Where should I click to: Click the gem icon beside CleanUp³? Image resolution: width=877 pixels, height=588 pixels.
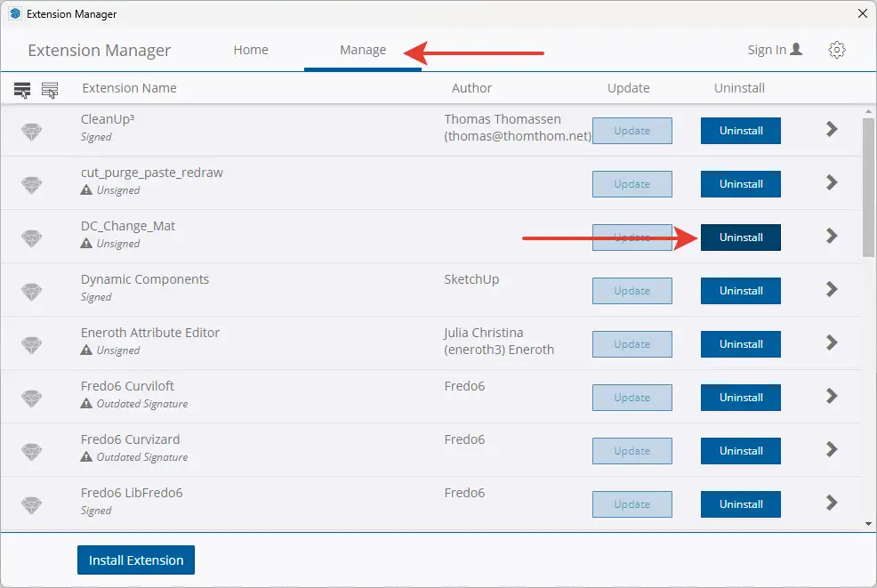[32, 132]
